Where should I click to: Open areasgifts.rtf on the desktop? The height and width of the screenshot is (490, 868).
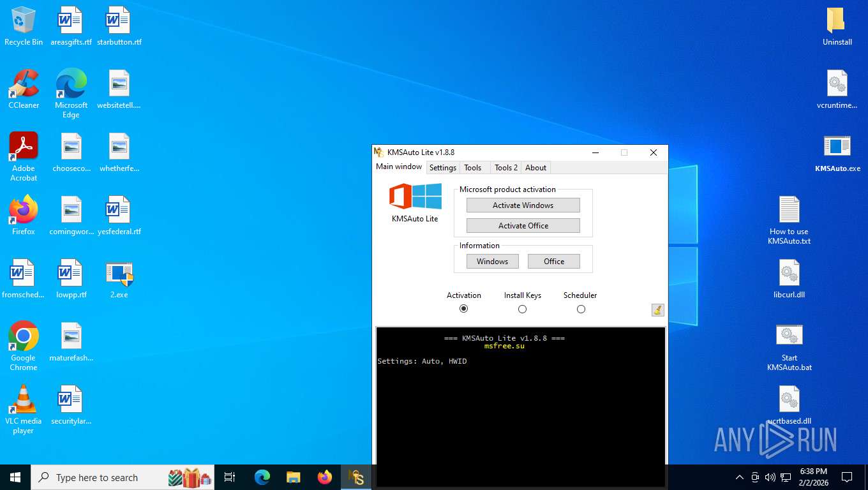[x=71, y=26]
